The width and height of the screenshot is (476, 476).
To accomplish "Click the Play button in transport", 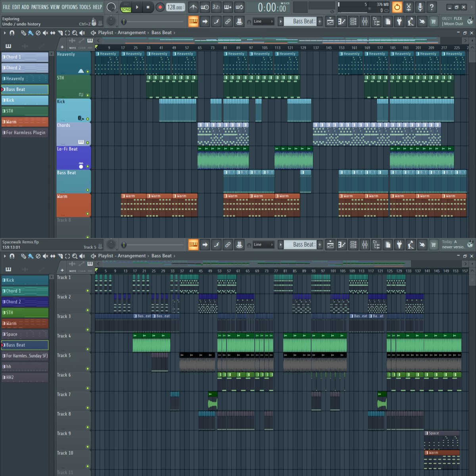I will click(137, 7).
